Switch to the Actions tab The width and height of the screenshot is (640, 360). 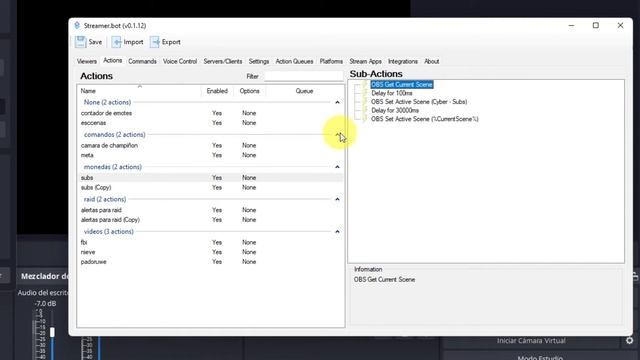coord(113,60)
